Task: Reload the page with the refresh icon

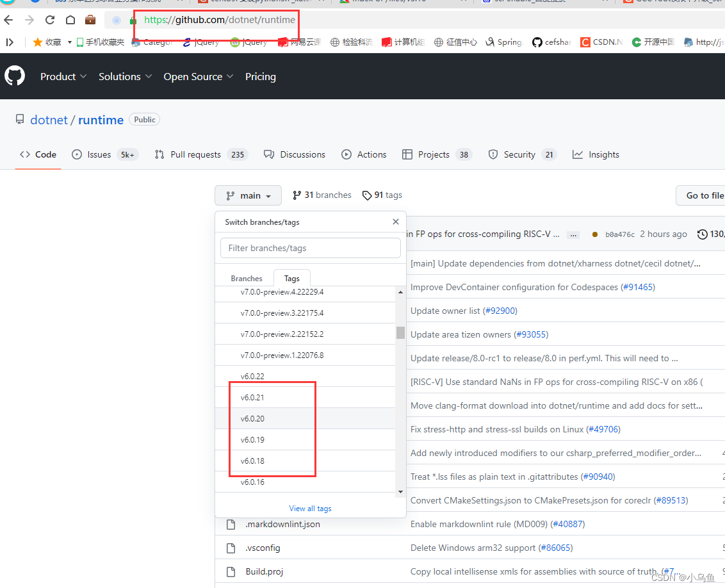Action: tap(49, 20)
